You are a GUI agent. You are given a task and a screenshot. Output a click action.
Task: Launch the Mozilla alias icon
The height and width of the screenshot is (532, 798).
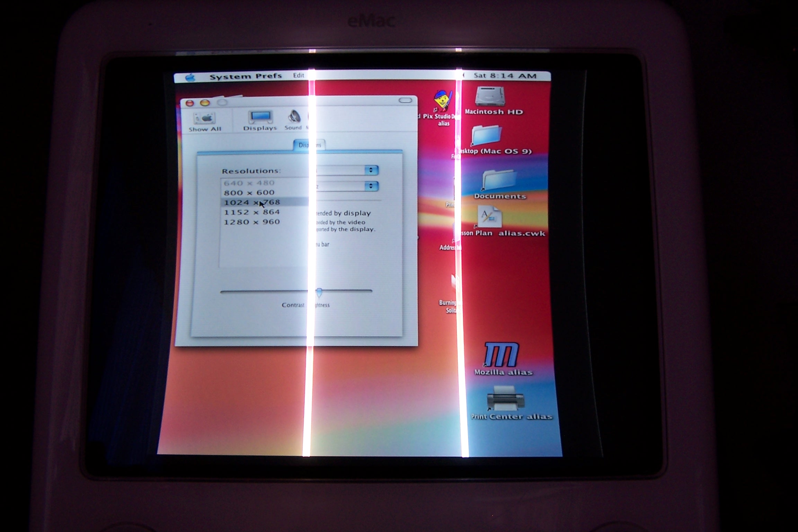502,355
